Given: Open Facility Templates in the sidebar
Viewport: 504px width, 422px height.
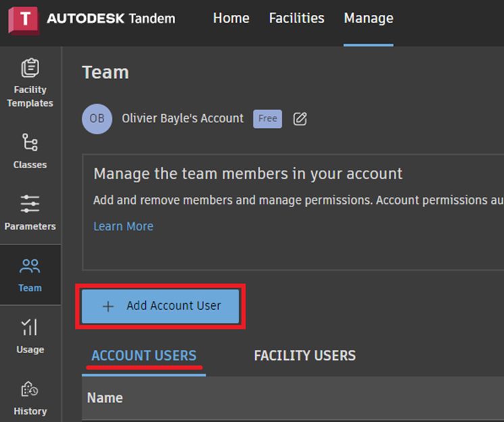Looking at the screenshot, I should coord(30,83).
